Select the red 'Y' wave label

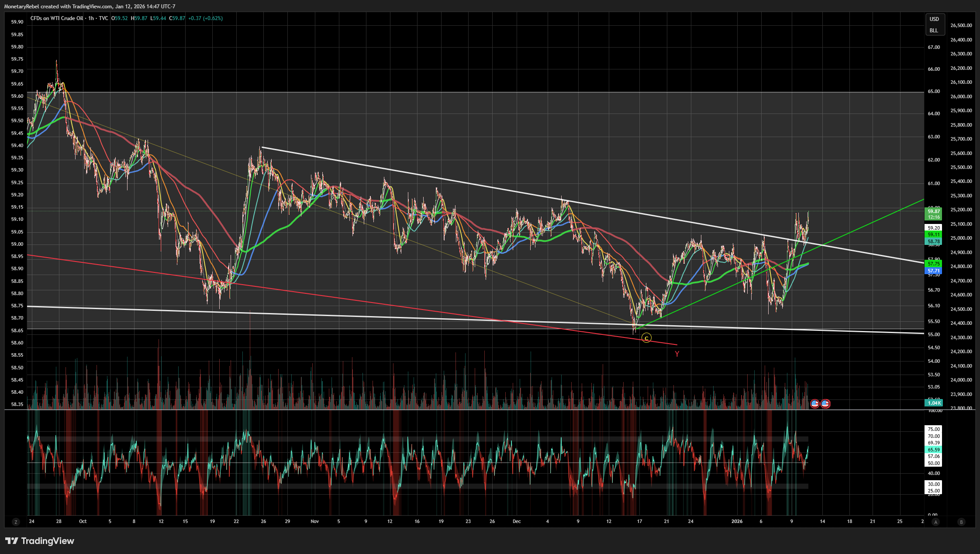tap(677, 354)
